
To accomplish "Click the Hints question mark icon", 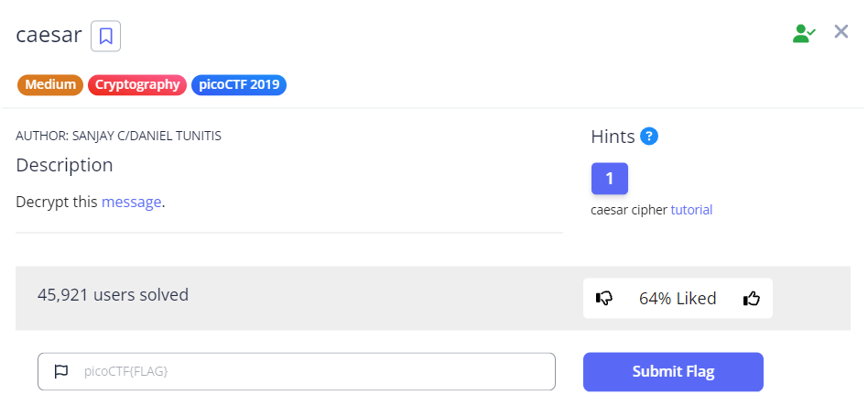I will click(649, 137).
